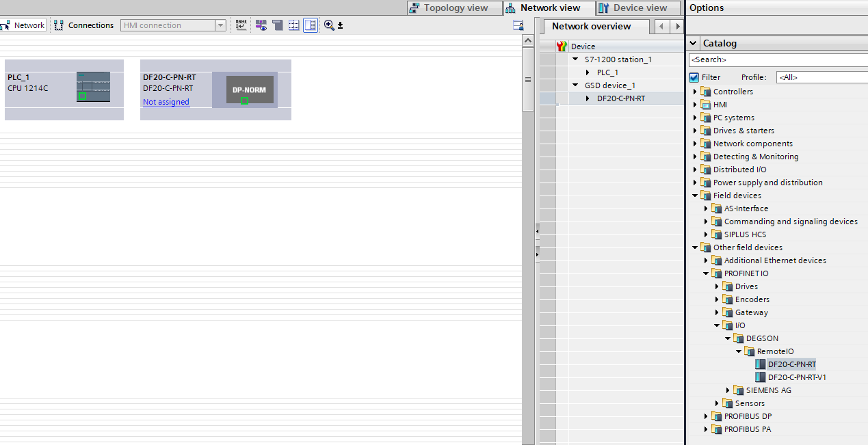This screenshot has width=868, height=445.
Task: Click the DP-NORM device image
Action: pos(250,90)
